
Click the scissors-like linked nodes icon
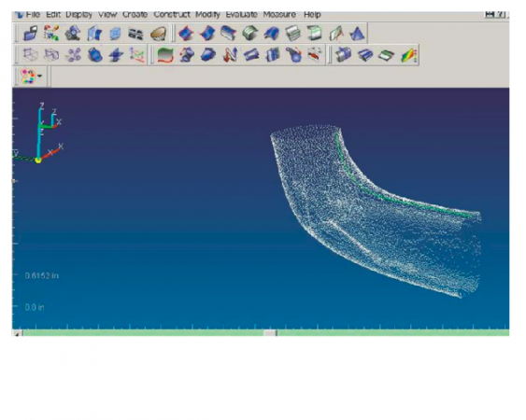tap(73, 55)
